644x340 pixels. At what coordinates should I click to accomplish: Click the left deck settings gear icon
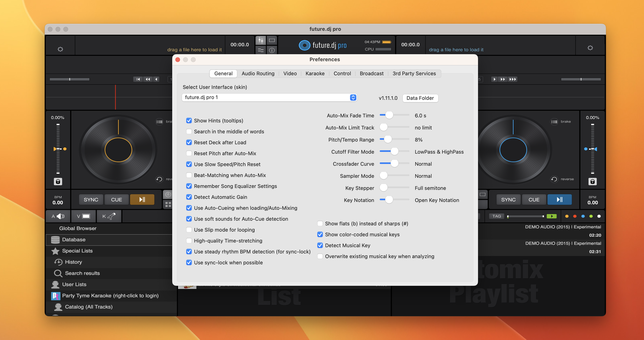(x=60, y=49)
